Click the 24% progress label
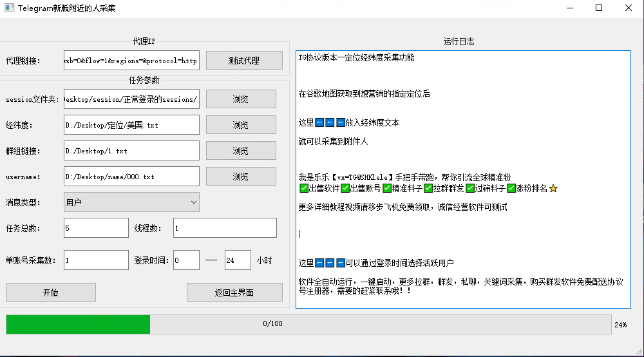 point(621,325)
